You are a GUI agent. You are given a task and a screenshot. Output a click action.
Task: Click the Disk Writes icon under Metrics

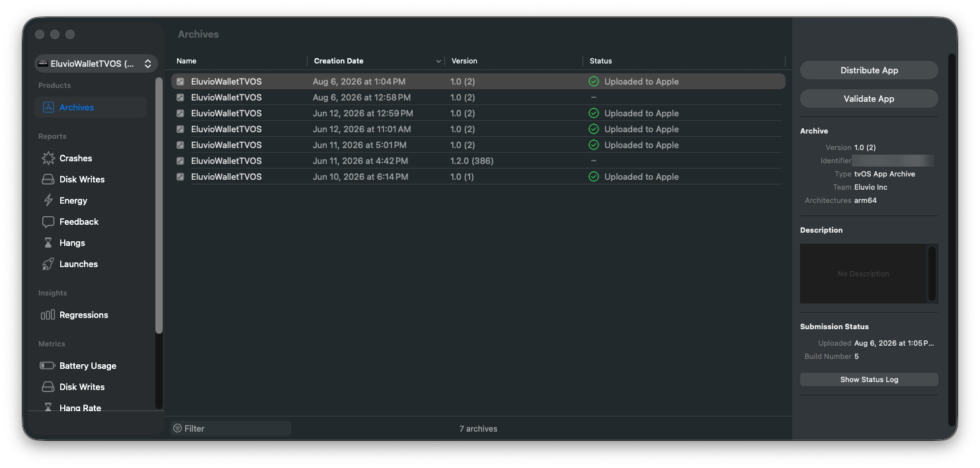[48, 387]
